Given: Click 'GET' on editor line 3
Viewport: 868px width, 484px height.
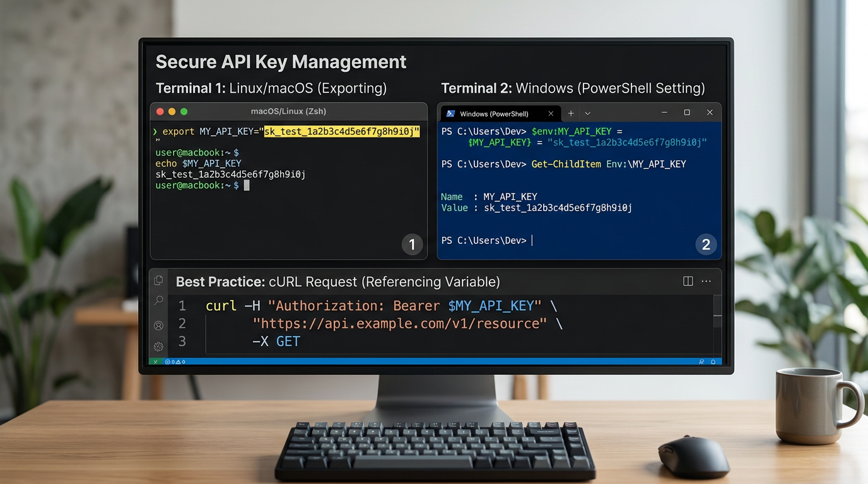Looking at the screenshot, I should coord(288,342).
